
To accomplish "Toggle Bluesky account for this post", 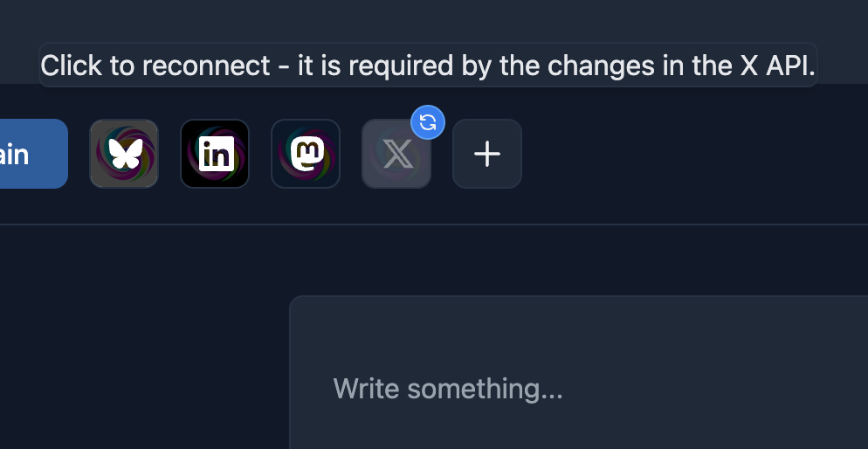I will click(x=124, y=154).
